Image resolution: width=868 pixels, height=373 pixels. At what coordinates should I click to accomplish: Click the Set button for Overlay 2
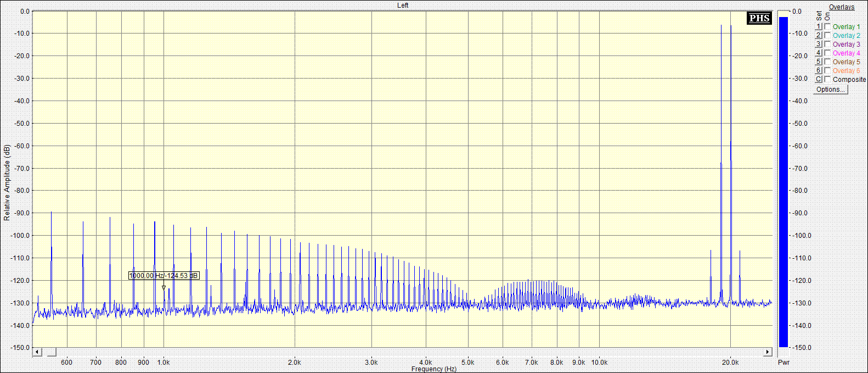click(x=819, y=35)
